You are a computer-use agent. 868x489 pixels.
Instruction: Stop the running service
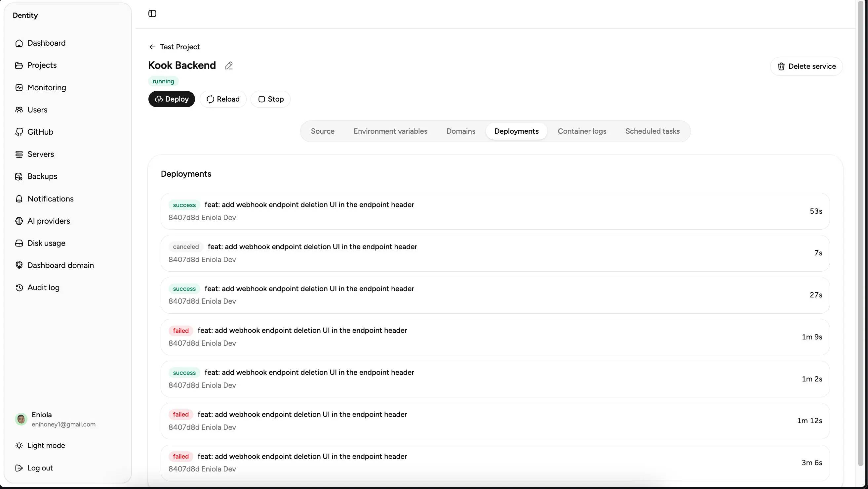pos(271,99)
